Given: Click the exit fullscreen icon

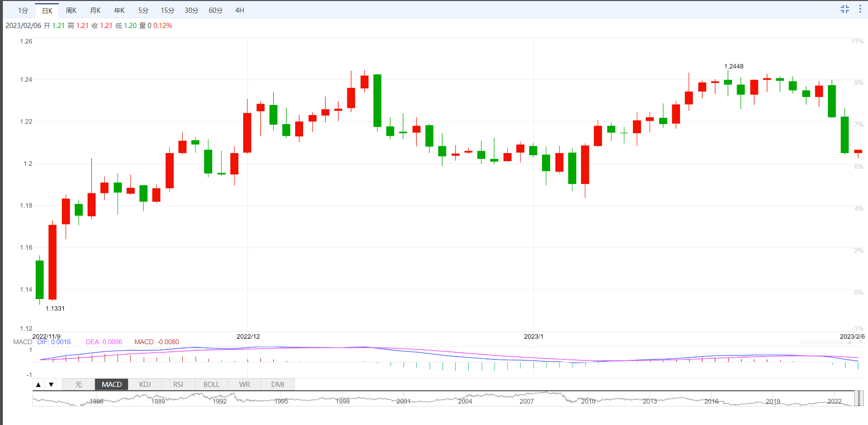Looking at the screenshot, I should pos(845,9).
